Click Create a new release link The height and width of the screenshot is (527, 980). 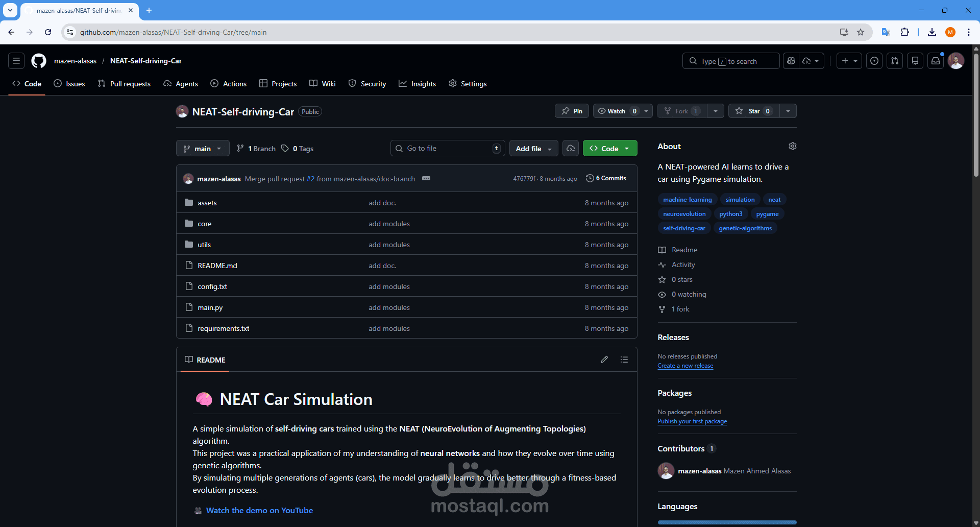point(685,366)
